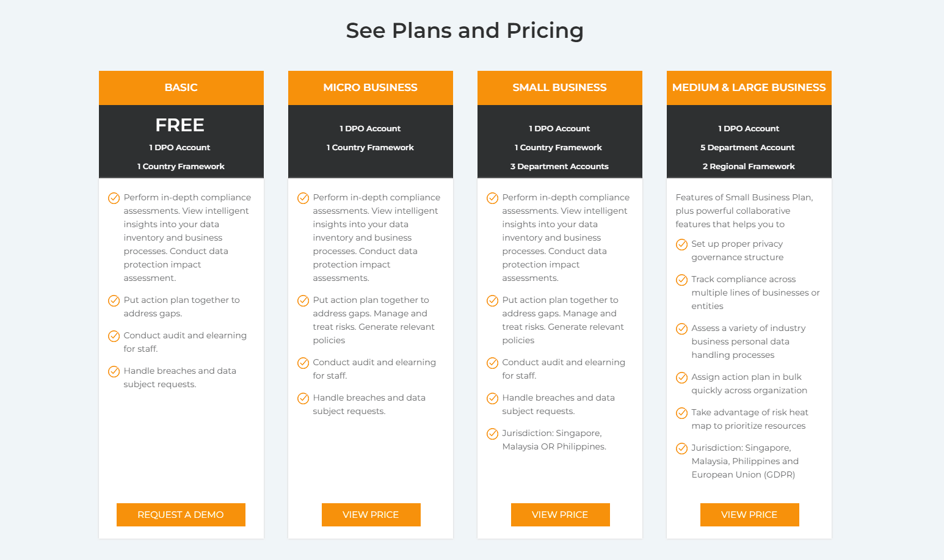The width and height of the screenshot is (944, 560).
Task: Click check icon beside privacy governance structure
Action: pos(681,244)
